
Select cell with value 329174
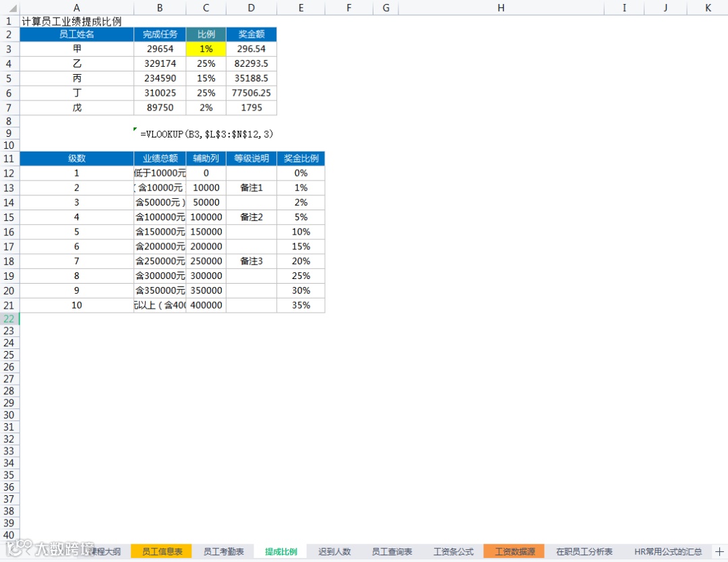click(x=160, y=63)
